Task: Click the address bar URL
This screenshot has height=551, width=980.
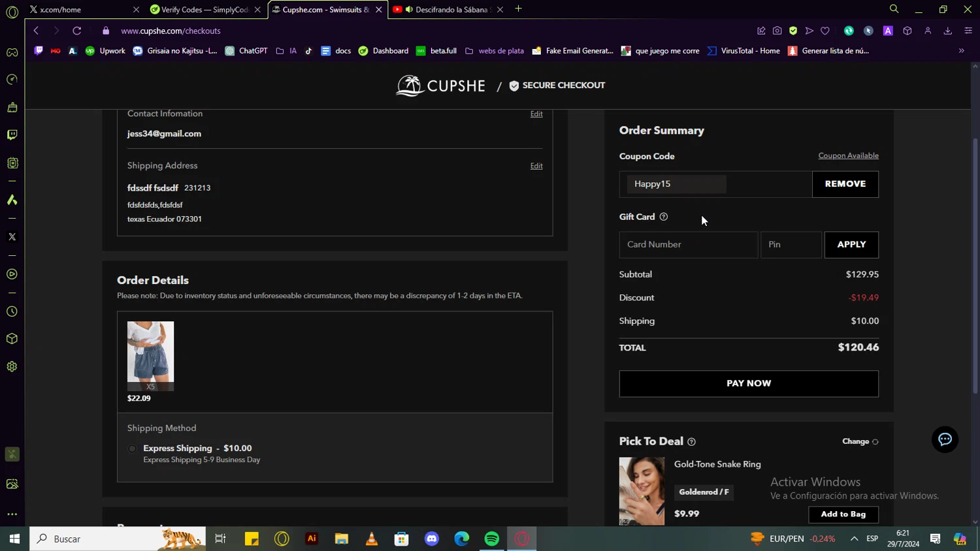Action: tap(171, 31)
